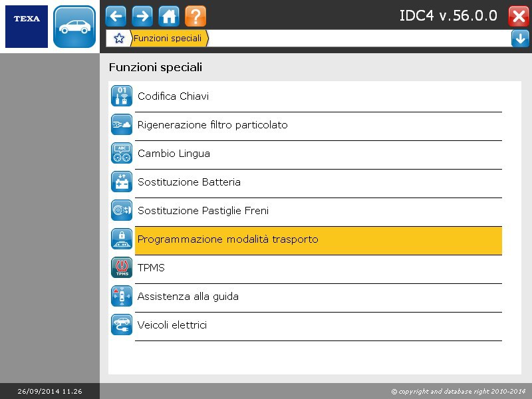Image resolution: width=532 pixels, height=399 pixels.
Task: Open Codifica Chiavi function
Action: click(x=319, y=96)
